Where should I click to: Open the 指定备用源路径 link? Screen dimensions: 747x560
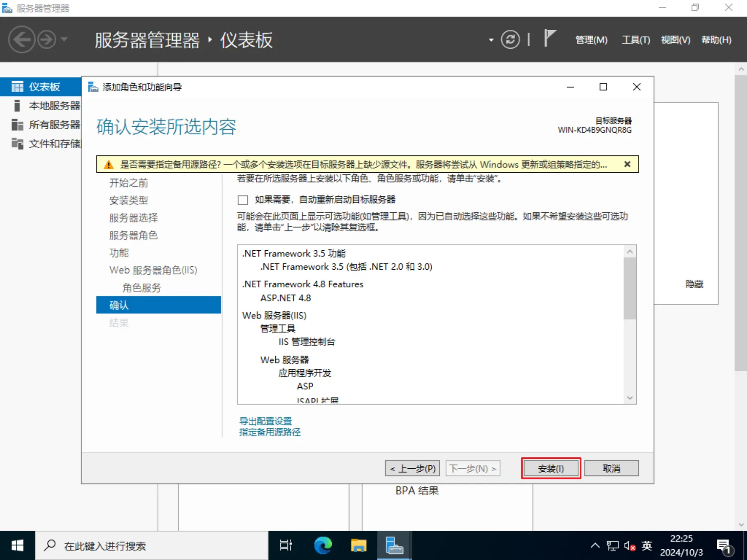click(x=270, y=432)
